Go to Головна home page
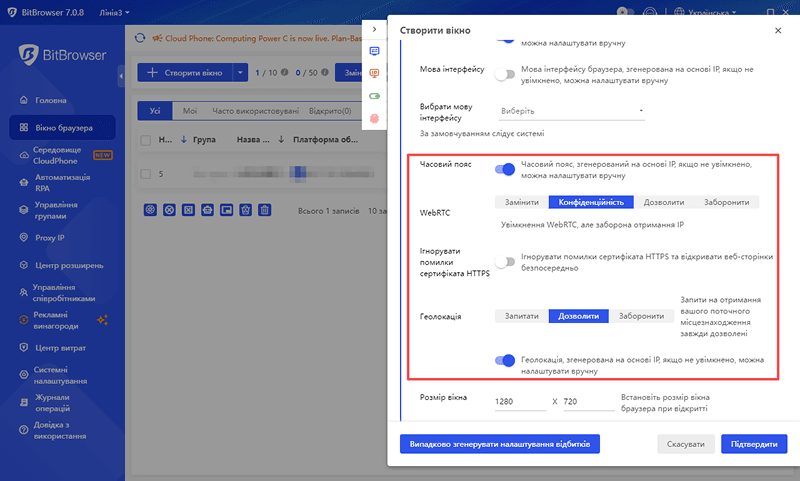This screenshot has width=800, height=481. (x=51, y=100)
